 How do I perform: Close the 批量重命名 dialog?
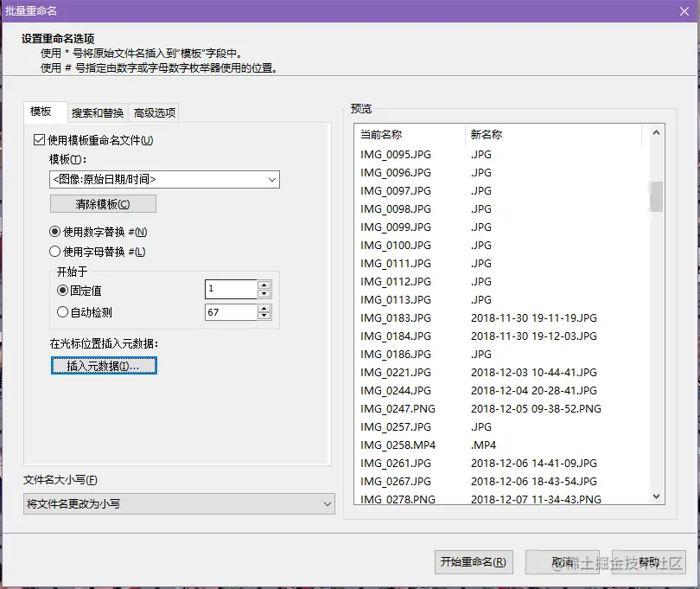coord(684,11)
